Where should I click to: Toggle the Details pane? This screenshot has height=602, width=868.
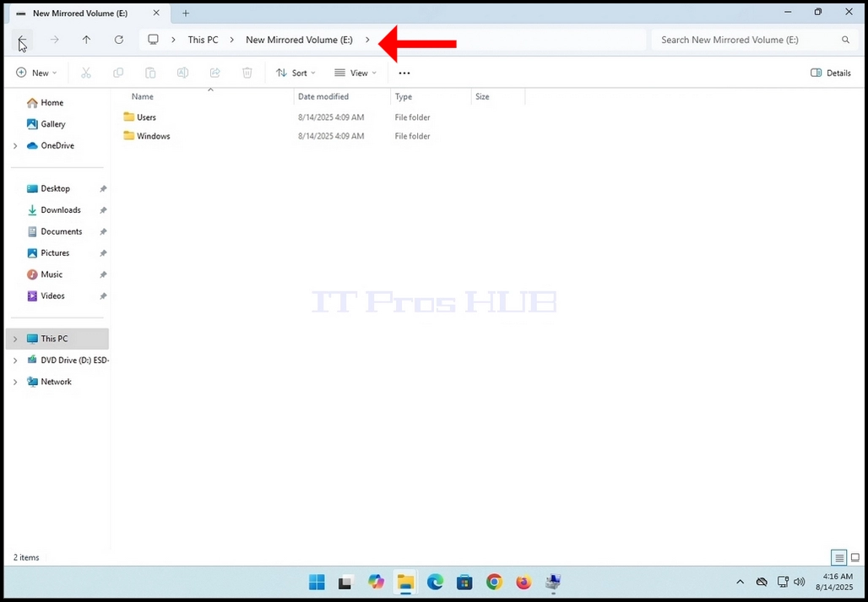coord(830,73)
